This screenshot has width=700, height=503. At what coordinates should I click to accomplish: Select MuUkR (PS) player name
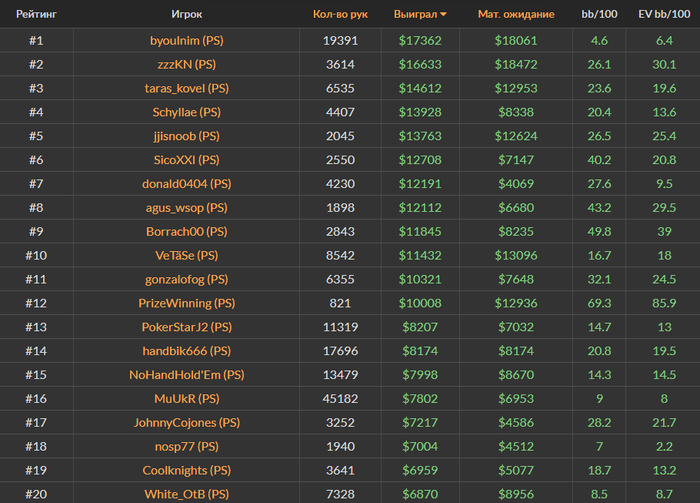click(187, 399)
